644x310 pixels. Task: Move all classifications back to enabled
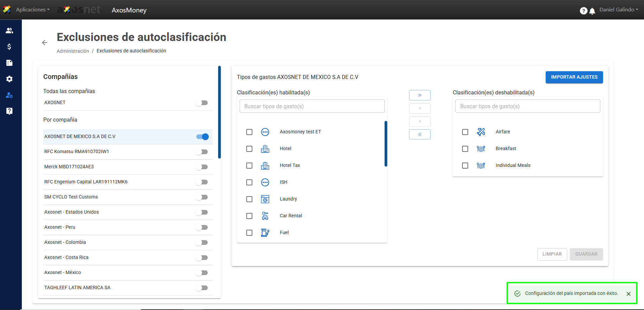tap(419, 134)
